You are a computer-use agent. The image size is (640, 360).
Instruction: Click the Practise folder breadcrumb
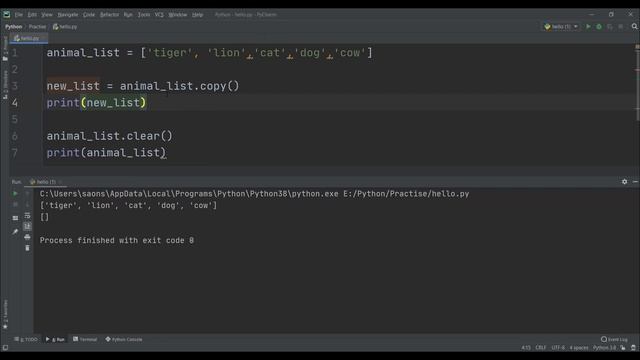coord(37,27)
